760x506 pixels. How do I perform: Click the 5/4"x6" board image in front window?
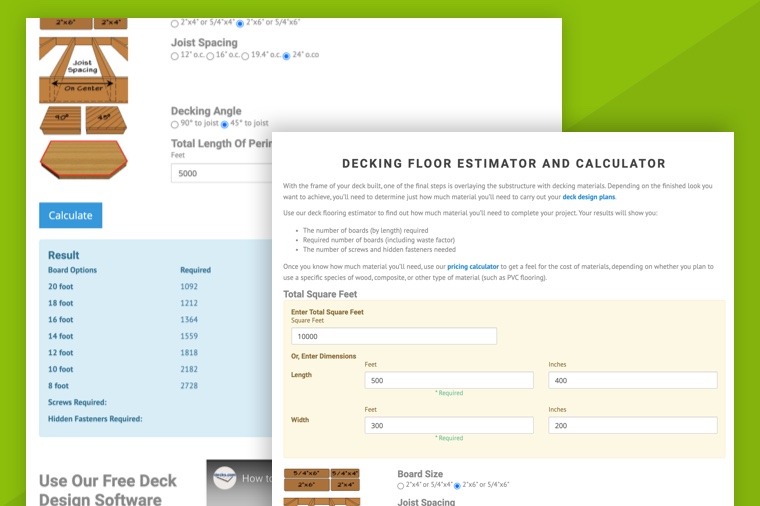coord(306,474)
